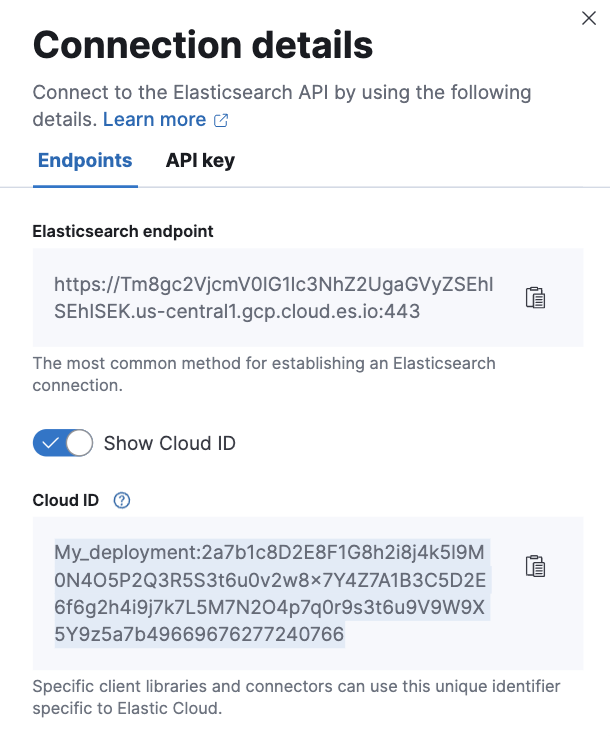Close the Connection details panel
Image resolution: width=610 pixels, height=736 pixels.
coord(588,18)
